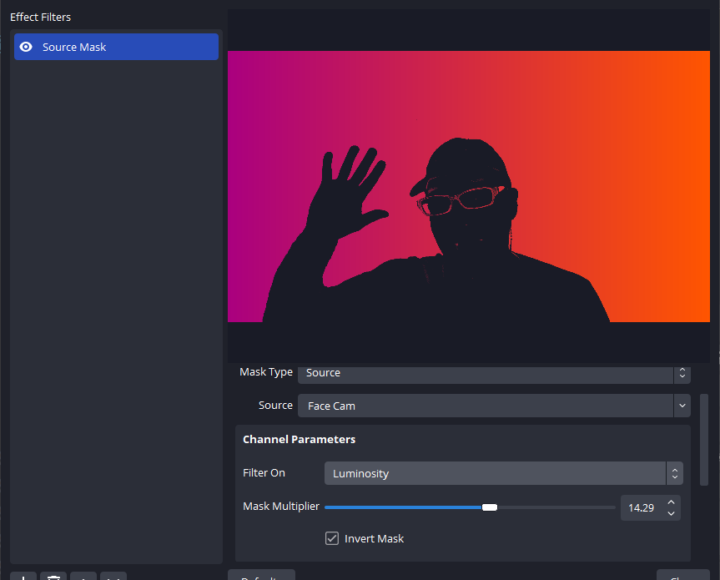Move the selected filter down
Image resolution: width=720 pixels, height=580 pixels.
[113, 577]
